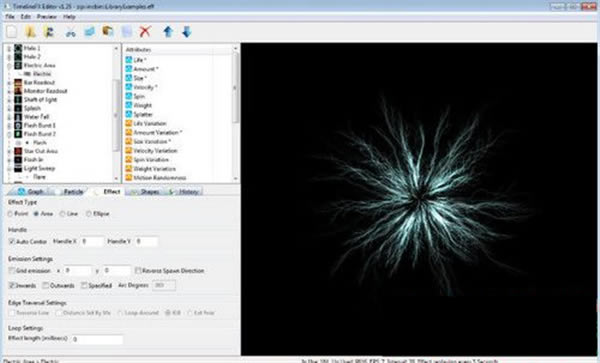Expand the Flash In tree node

click(x=9, y=160)
